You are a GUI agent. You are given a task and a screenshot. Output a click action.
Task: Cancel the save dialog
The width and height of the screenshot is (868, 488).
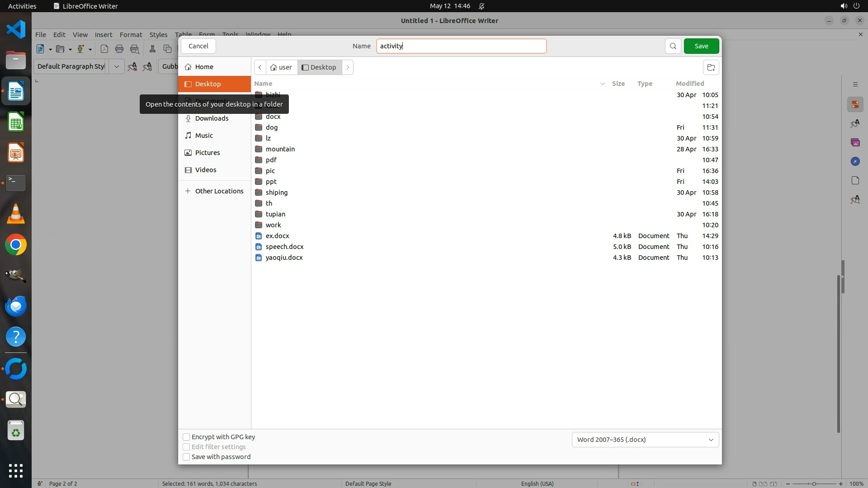pyautogui.click(x=198, y=46)
